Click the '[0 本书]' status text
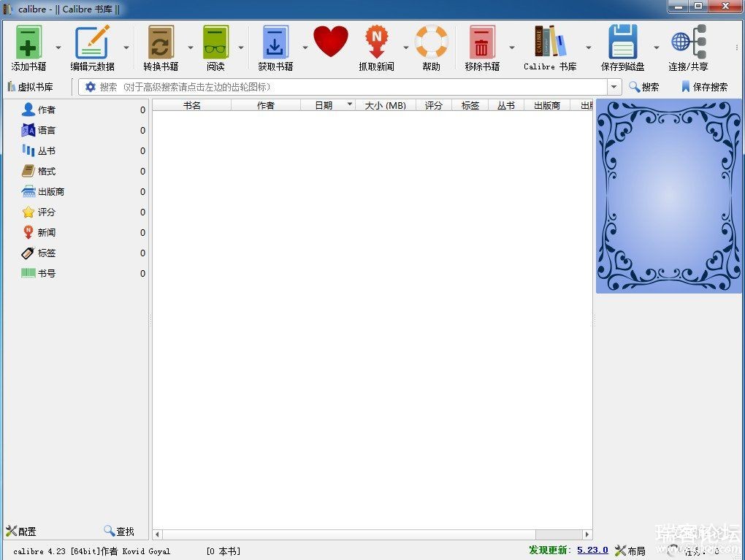Image resolution: width=745 pixels, height=560 pixels. click(x=223, y=551)
